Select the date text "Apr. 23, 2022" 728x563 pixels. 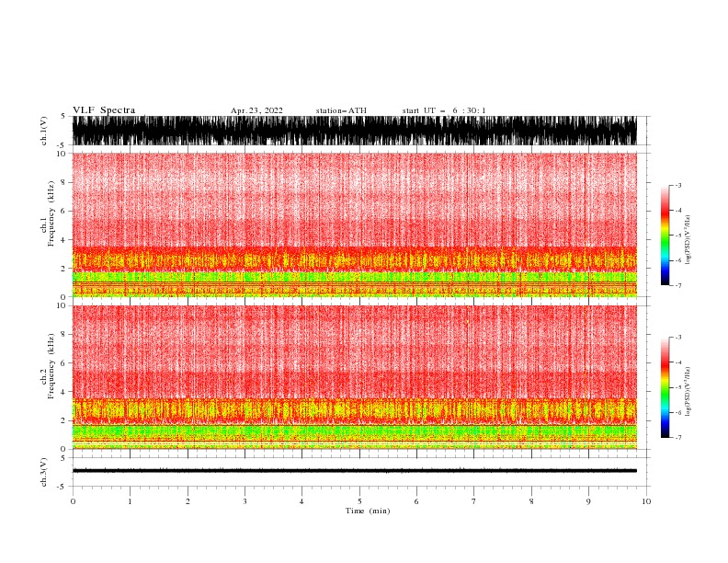point(256,110)
